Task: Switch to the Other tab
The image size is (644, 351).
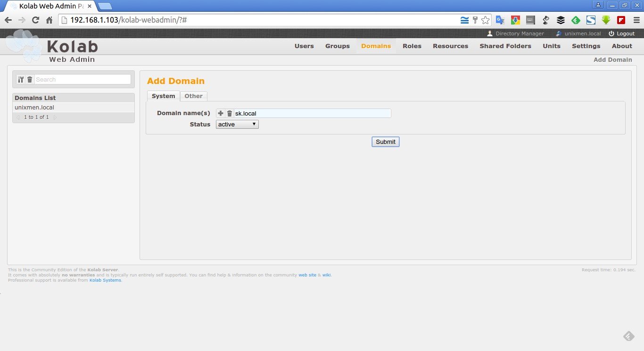Action: [193, 96]
